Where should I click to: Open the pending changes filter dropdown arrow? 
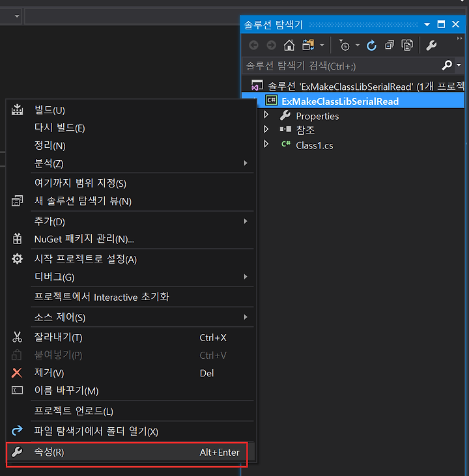pyautogui.click(x=358, y=45)
